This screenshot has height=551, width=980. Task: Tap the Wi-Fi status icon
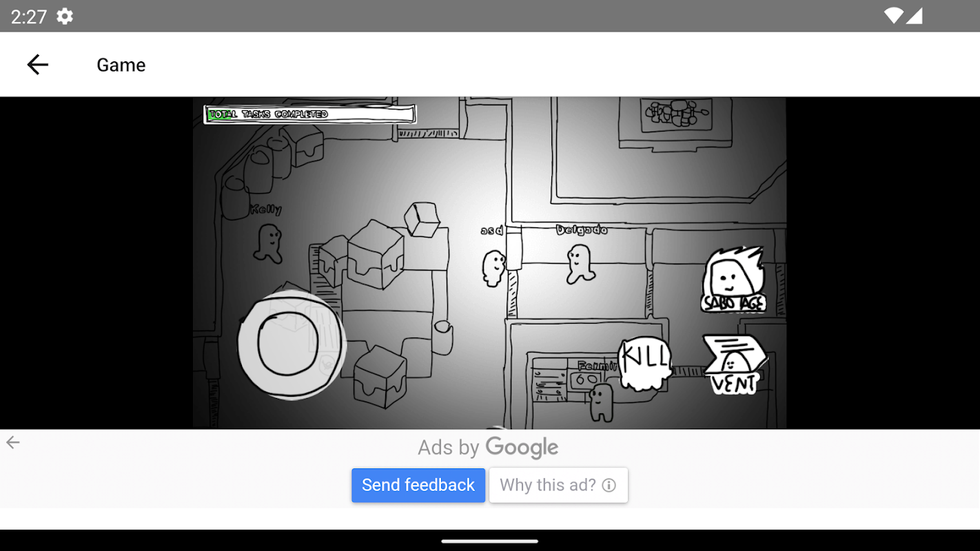894,16
